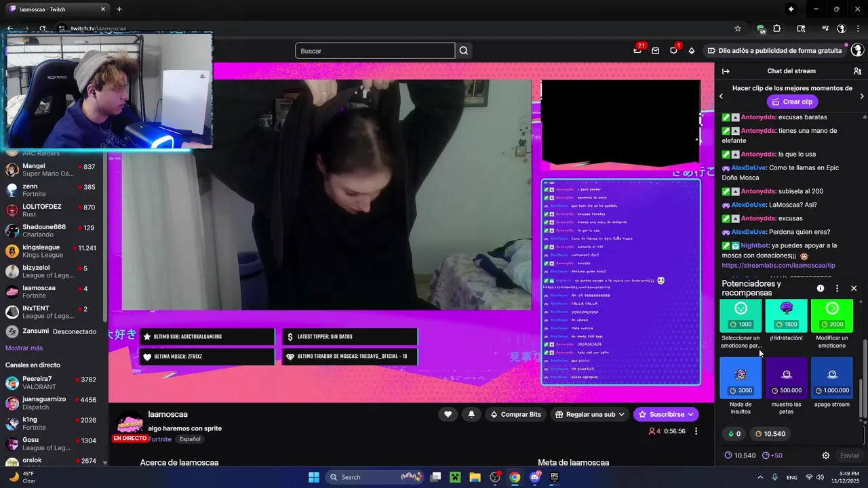Image resolution: width=868 pixels, height=488 pixels.
Task: Open kingsleague channel in sidebar
Action: point(53,251)
